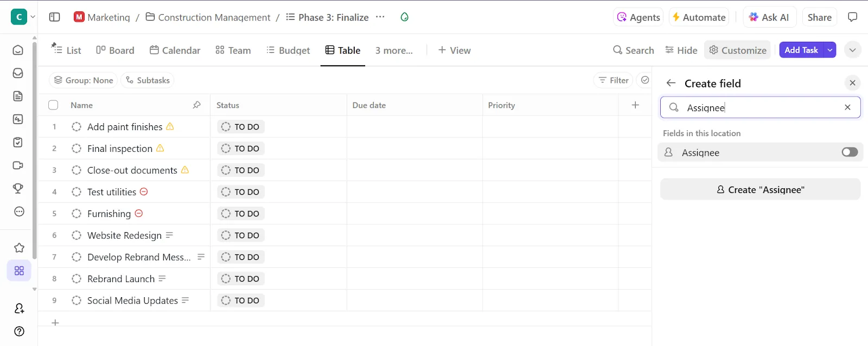The image size is (868, 346).
Task: Open the Inbox icon in sidebar
Action: [18, 73]
